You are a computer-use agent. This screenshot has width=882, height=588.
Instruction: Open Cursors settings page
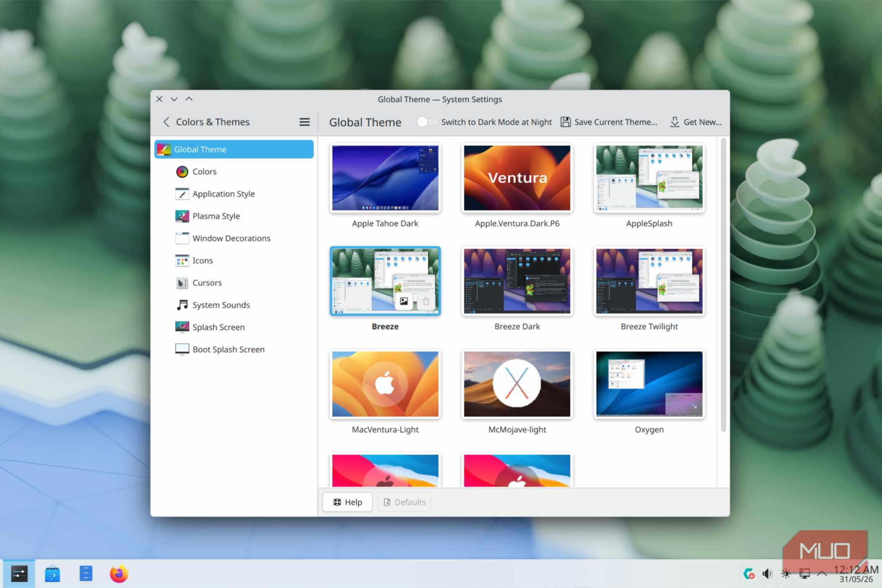pyautogui.click(x=234, y=283)
